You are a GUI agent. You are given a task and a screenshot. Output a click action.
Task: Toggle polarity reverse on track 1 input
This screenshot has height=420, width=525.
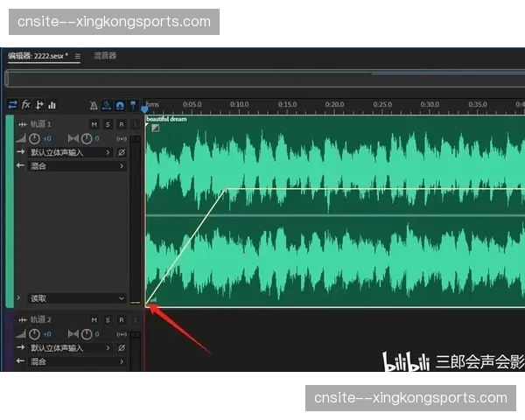122,152
